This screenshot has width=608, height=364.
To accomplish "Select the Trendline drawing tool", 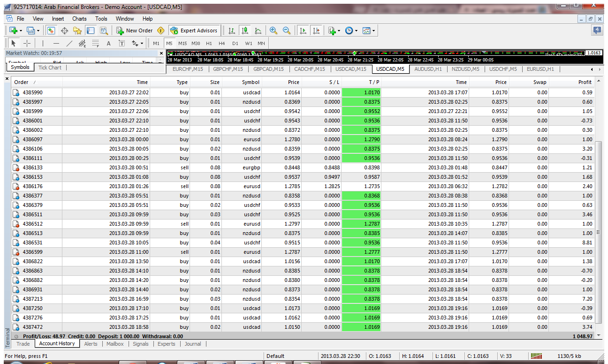I will (x=69, y=43).
